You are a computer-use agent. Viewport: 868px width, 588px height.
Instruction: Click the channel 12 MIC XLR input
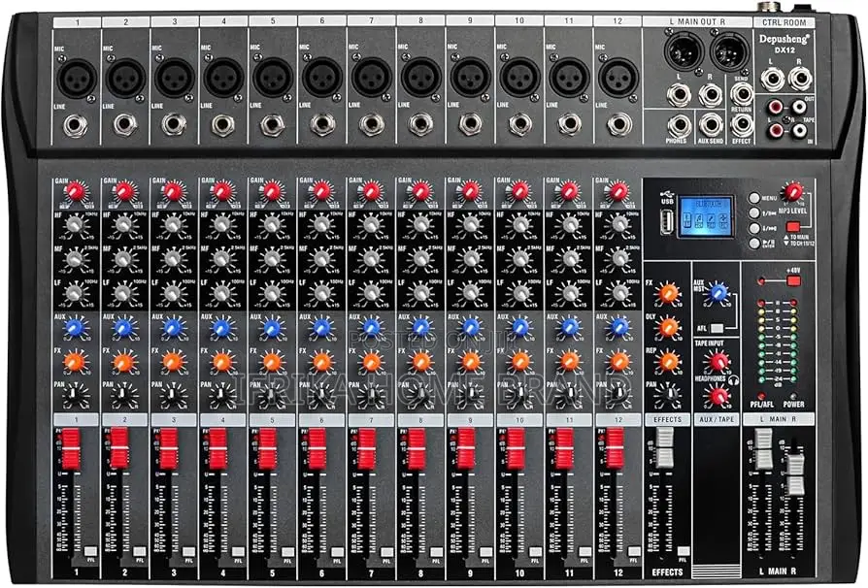(x=618, y=78)
